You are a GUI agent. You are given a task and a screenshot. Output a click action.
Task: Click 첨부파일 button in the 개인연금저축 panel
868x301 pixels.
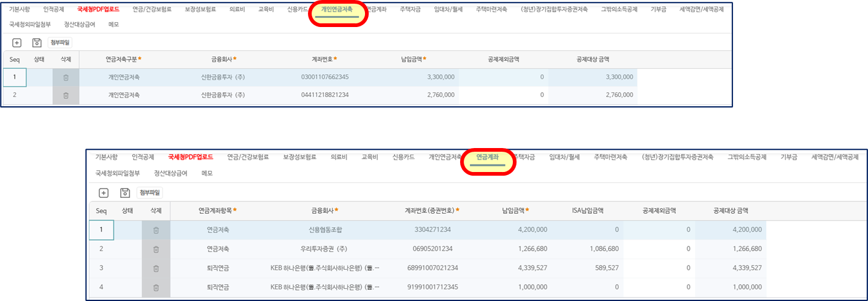tap(60, 42)
